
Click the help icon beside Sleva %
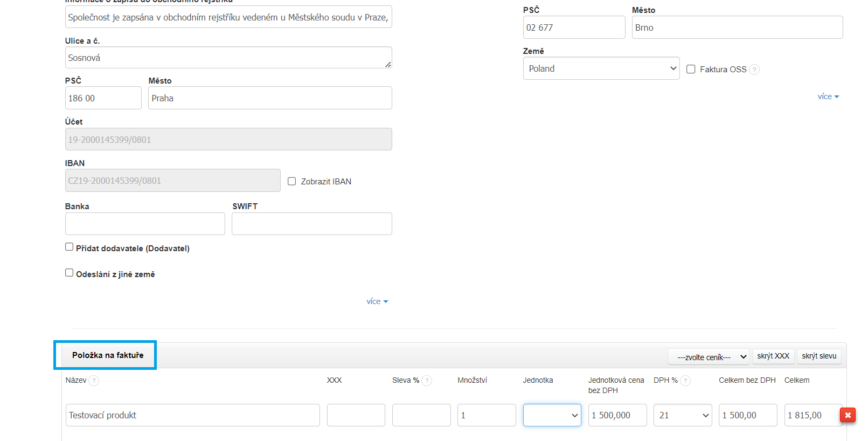coord(427,381)
